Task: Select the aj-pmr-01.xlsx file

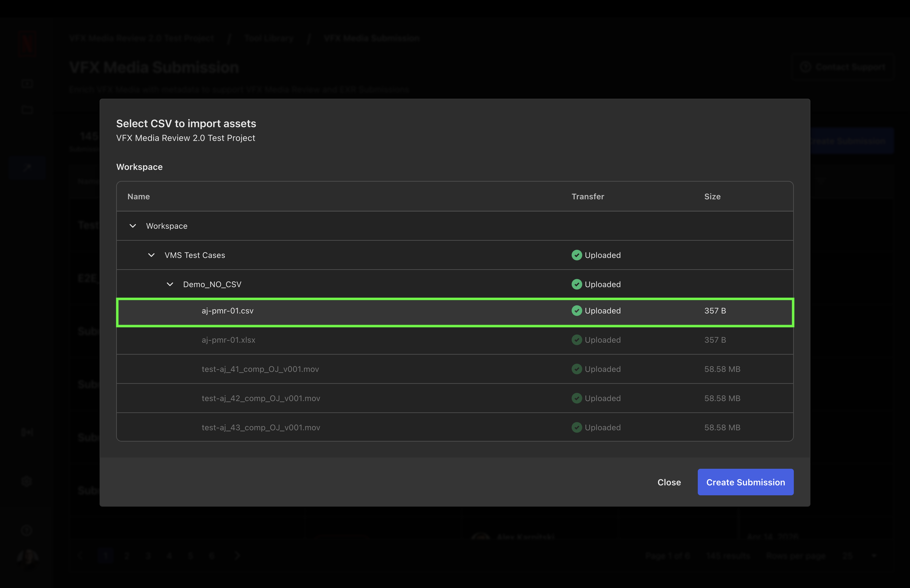Action: coord(455,340)
